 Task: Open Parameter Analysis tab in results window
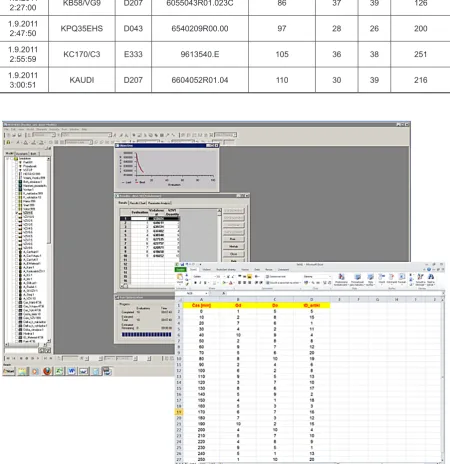[159, 203]
